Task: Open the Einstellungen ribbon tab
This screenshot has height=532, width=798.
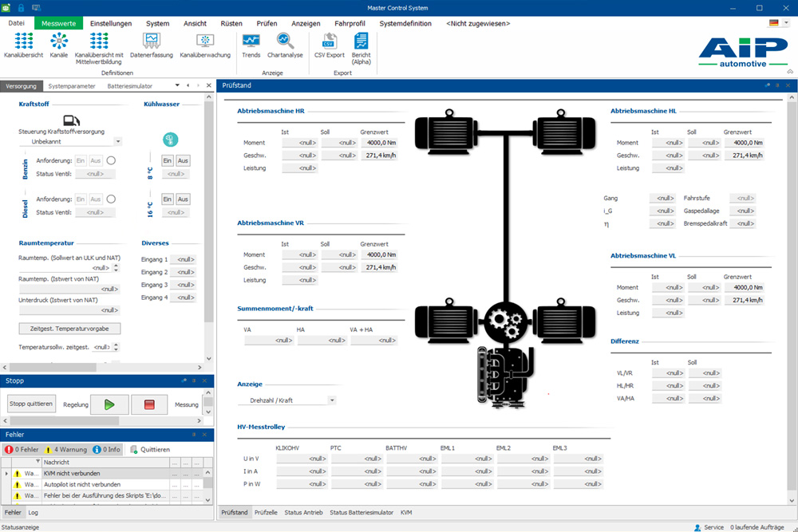Action: click(x=111, y=23)
